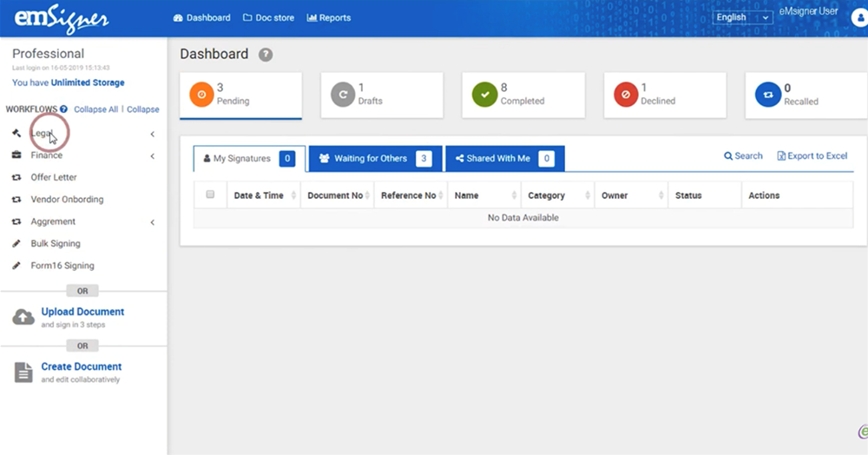Open the Dashboard help question-mark icon

[x=266, y=55]
